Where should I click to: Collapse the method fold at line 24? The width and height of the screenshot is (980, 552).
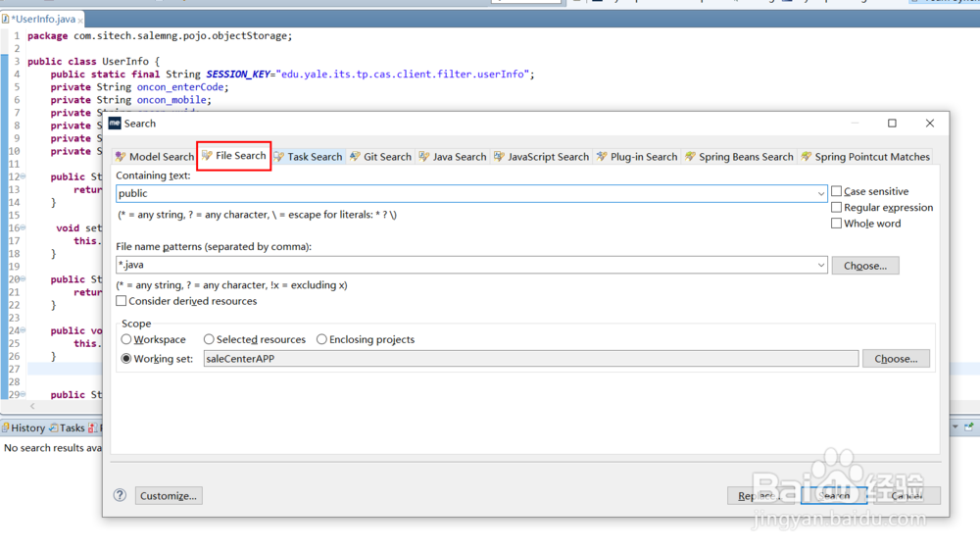pyautogui.click(x=24, y=330)
